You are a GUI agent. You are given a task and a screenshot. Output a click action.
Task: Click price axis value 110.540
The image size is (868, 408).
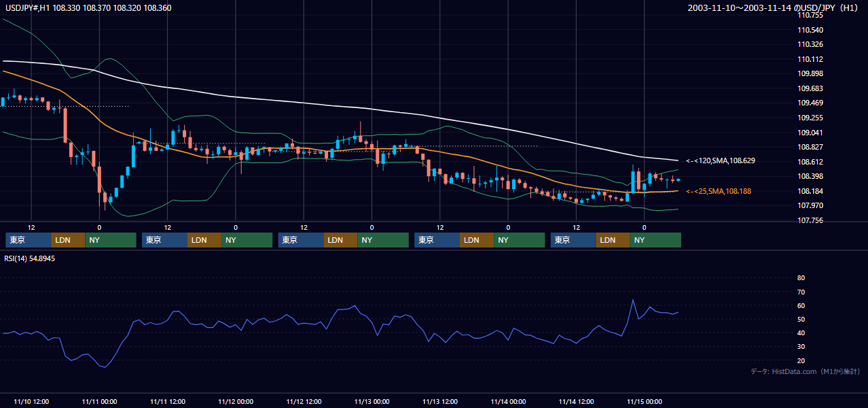pos(810,30)
